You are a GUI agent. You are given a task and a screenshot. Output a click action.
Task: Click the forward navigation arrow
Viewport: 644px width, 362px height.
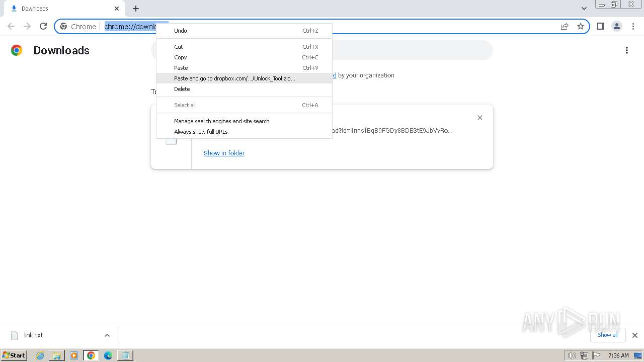pos(27,26)
